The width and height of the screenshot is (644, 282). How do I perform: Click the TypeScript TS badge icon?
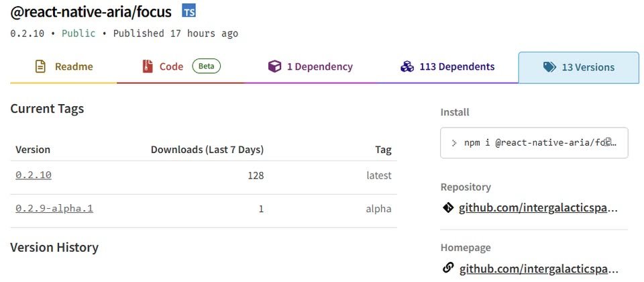tap(189, 11)
